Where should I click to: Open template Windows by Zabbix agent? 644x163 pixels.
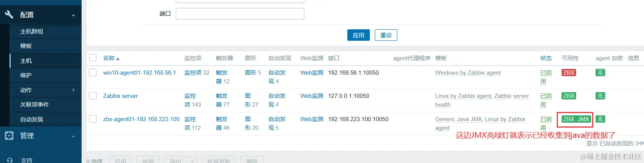tap(468, 73)
